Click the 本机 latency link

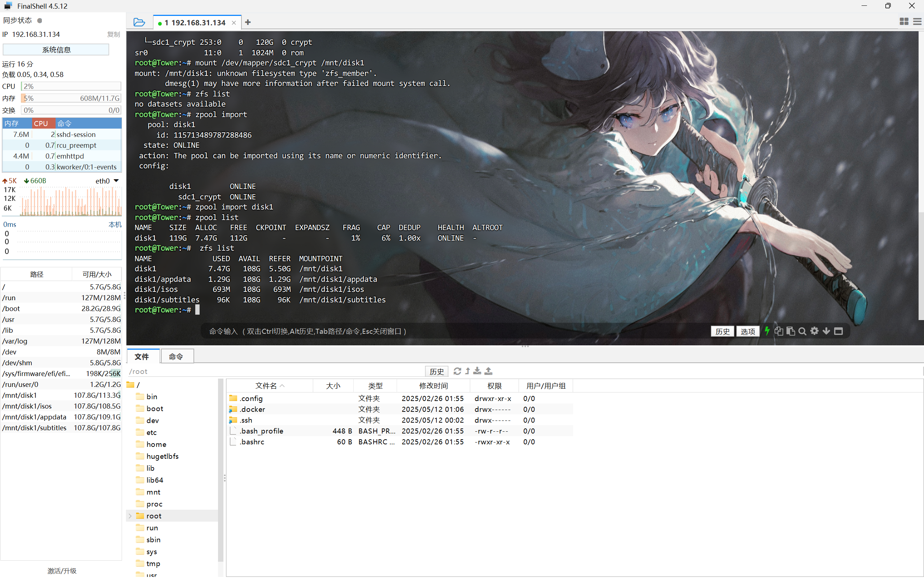tap(115, 224)
